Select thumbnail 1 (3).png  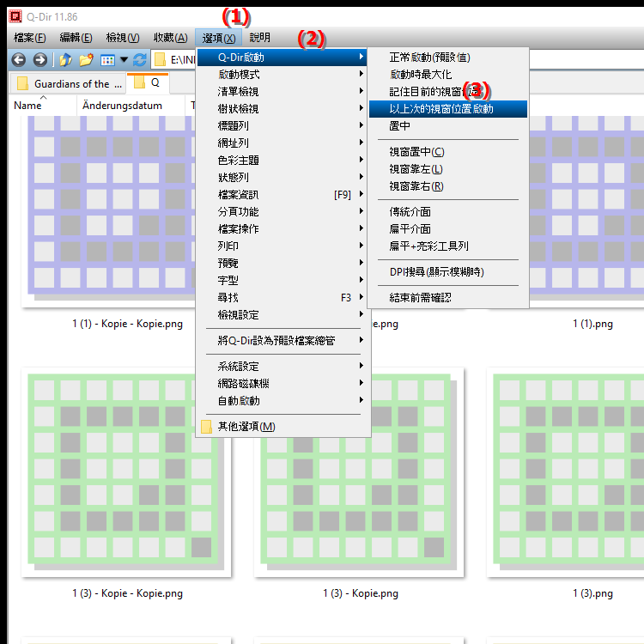565,472
